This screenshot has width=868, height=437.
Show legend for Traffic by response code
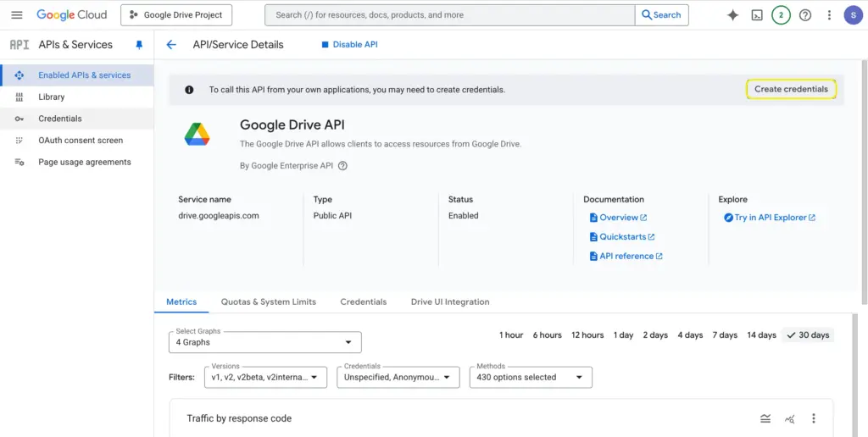(x=765, y=418)
